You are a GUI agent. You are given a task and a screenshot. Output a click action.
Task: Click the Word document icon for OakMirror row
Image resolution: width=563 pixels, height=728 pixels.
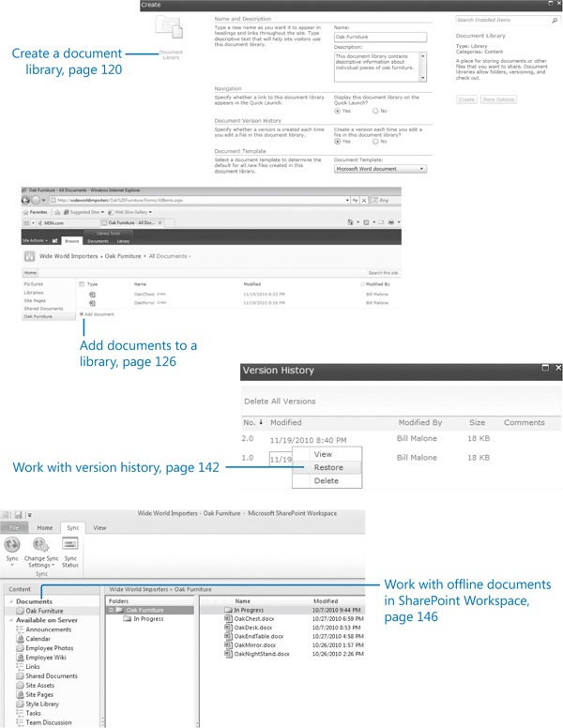point(93,303)
